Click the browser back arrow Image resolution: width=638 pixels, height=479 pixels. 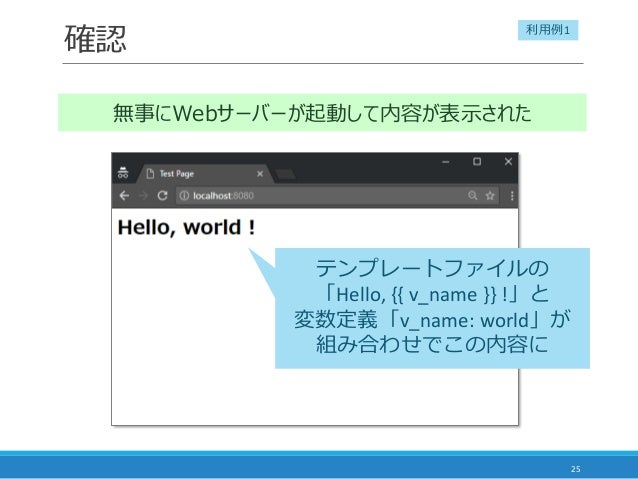pyautogui.click(x=124, y=196)
